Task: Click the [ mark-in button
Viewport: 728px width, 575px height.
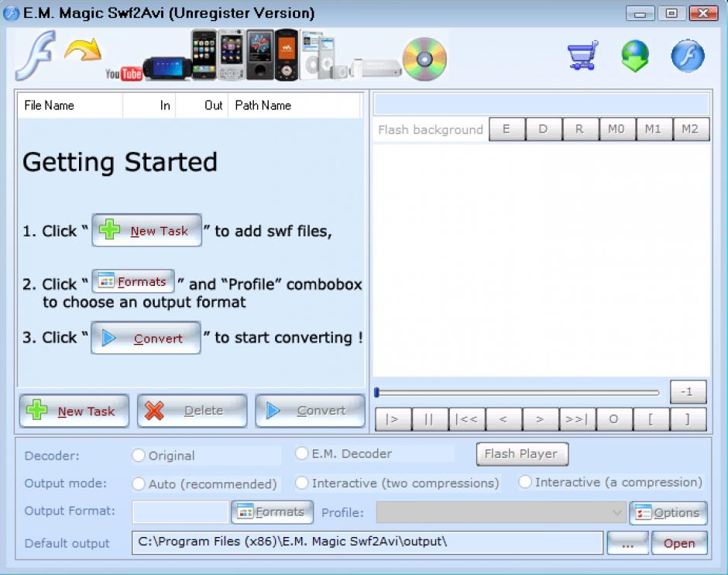Action: [651, 419]
